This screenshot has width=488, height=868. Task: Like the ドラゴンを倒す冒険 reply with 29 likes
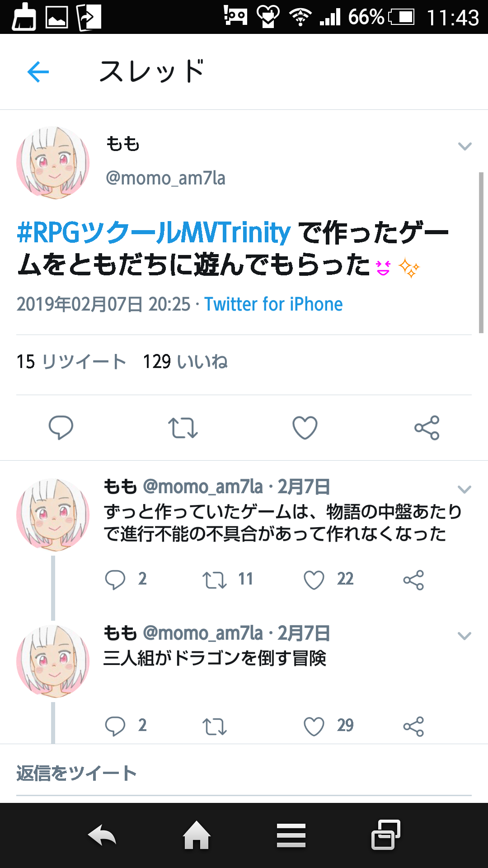314,726
